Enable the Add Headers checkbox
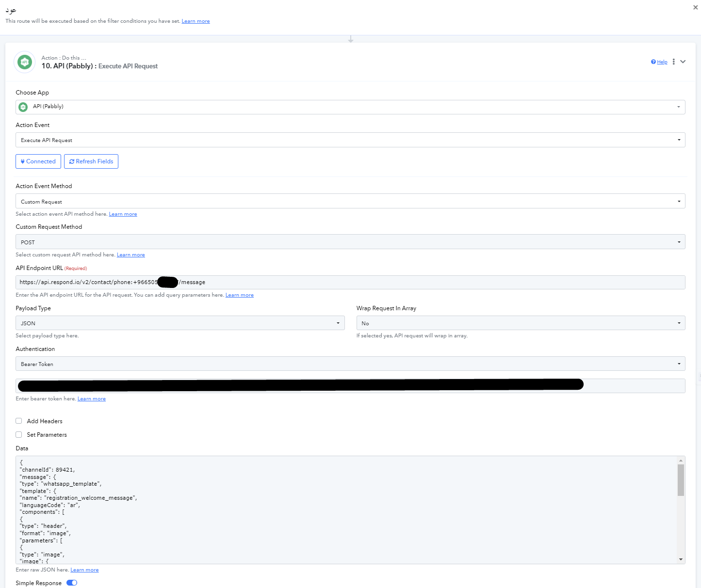701x588 pixels. click(x=19, y=421)
